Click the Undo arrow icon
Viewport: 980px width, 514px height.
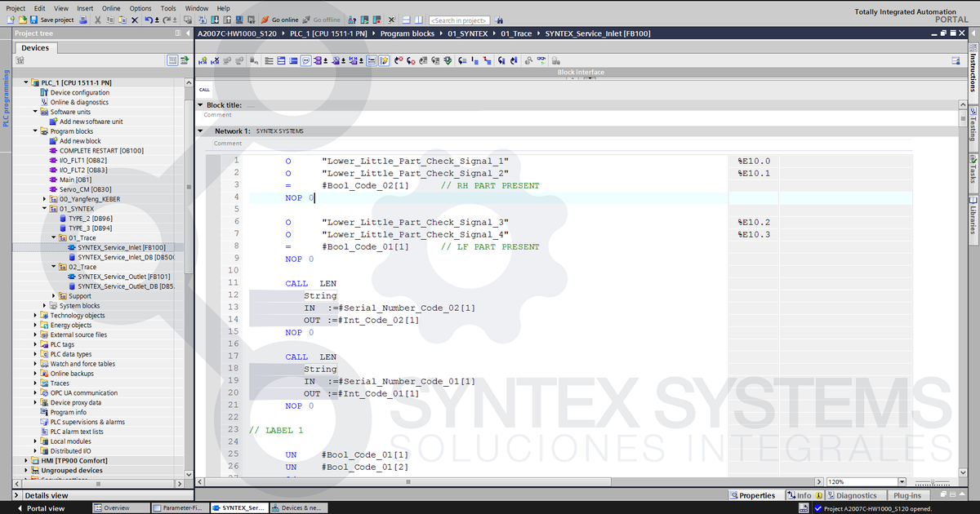pyautogui.click(x=149, y=20)
